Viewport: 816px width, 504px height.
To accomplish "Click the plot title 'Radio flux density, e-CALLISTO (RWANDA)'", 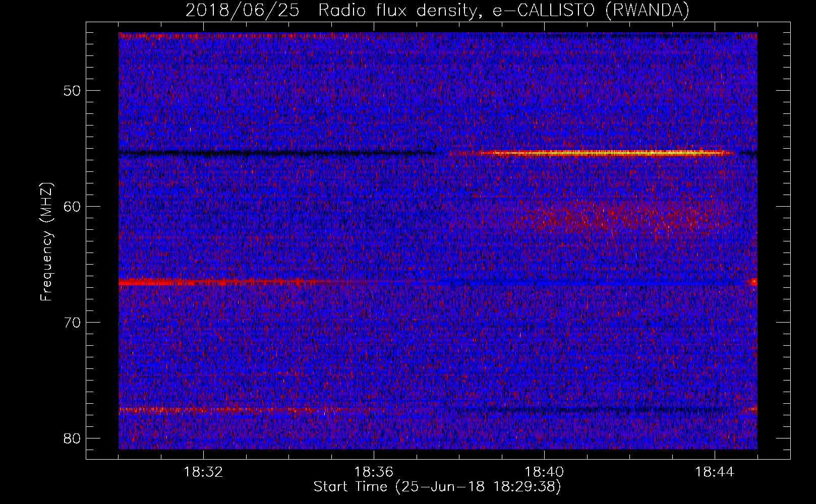I will point(503,11).
